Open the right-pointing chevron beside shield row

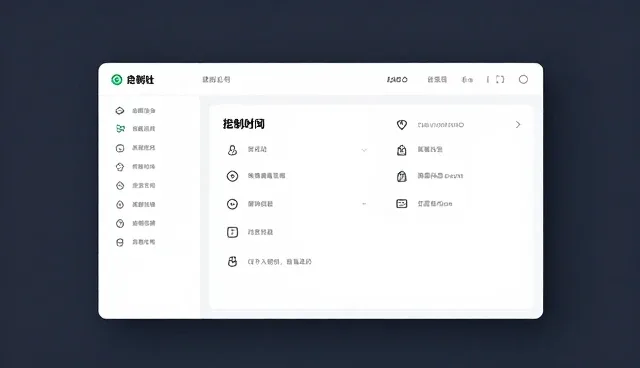[x=518, y=124]
